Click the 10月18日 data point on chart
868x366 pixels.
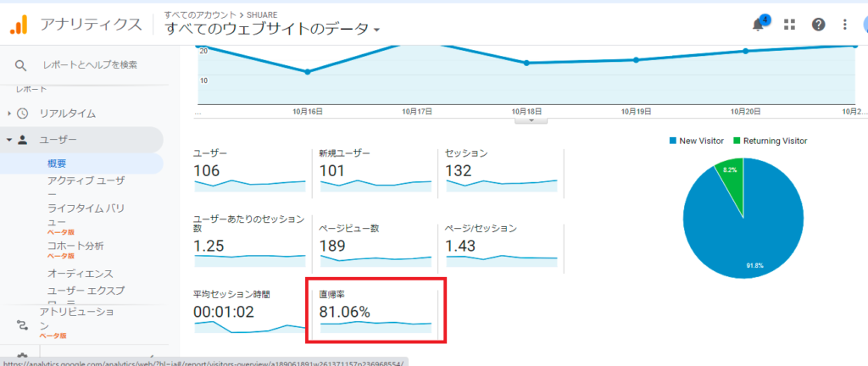526,63
